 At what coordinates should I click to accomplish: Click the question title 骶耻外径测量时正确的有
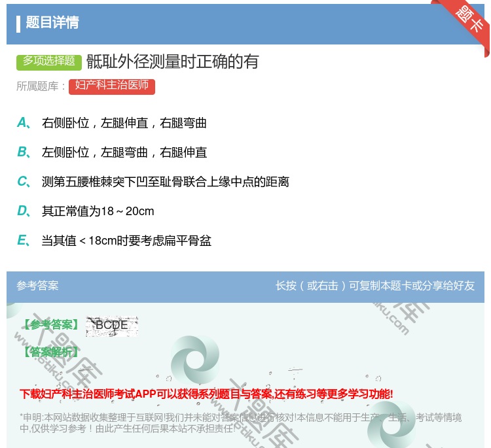pyautogui.click(x=173, y=61)
